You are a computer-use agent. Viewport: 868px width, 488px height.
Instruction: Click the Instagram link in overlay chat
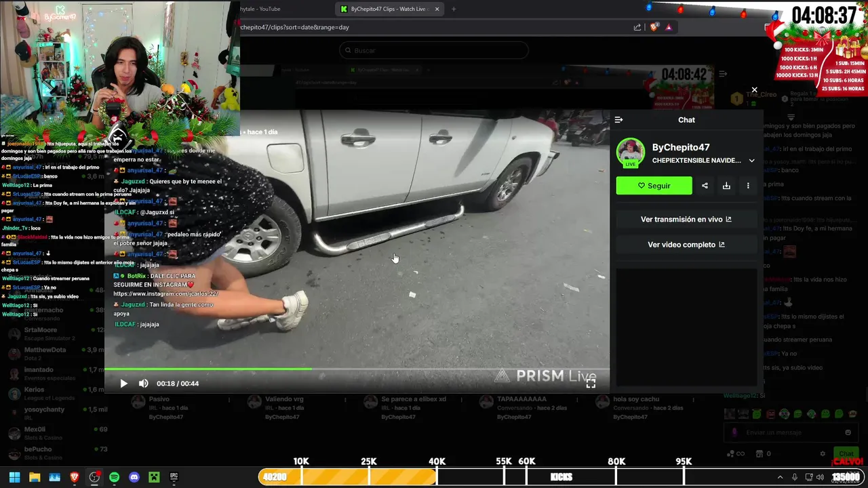165,293
